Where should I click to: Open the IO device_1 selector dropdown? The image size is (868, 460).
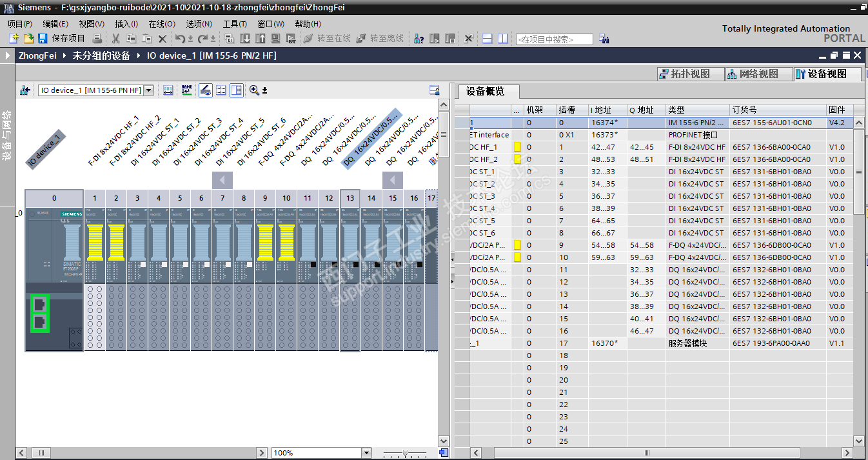[149, 90]
